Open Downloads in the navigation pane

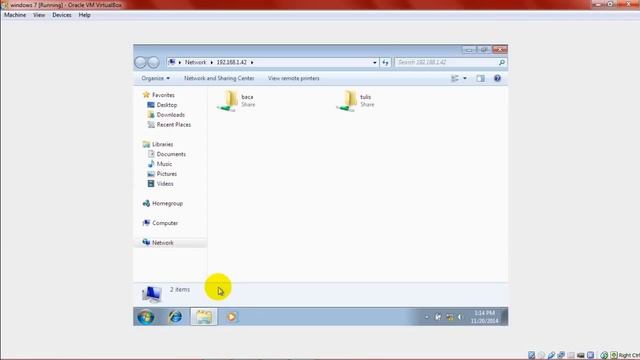coord(166,115)
